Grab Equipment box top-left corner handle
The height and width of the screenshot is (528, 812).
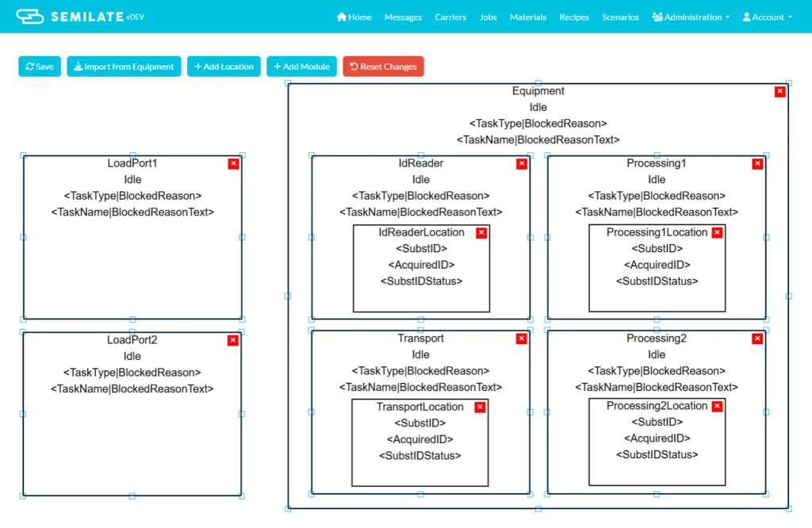[x=288, y=83]
